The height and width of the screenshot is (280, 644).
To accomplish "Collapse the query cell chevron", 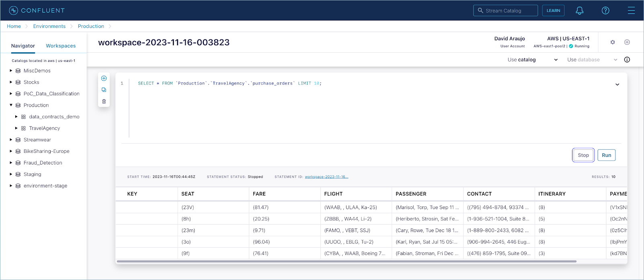I will [617, 84].
